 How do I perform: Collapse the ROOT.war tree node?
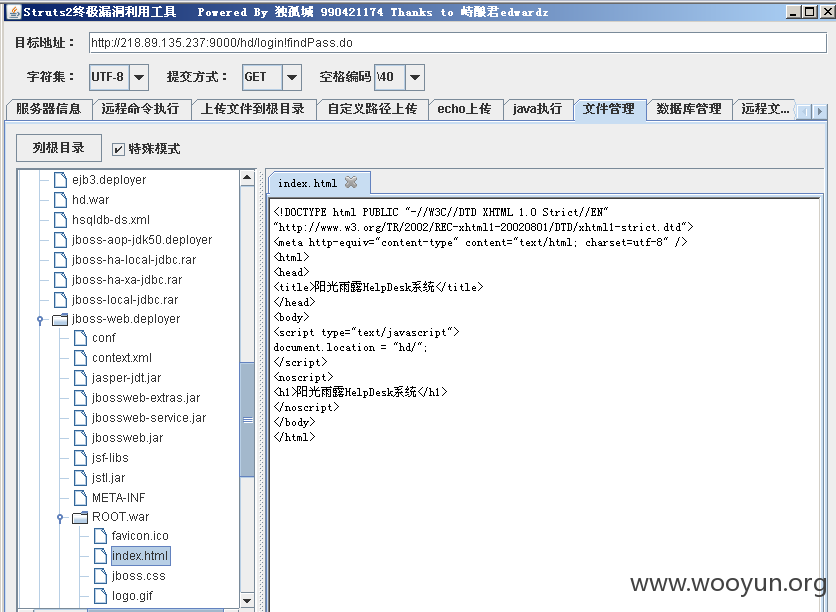coord(60,518)
